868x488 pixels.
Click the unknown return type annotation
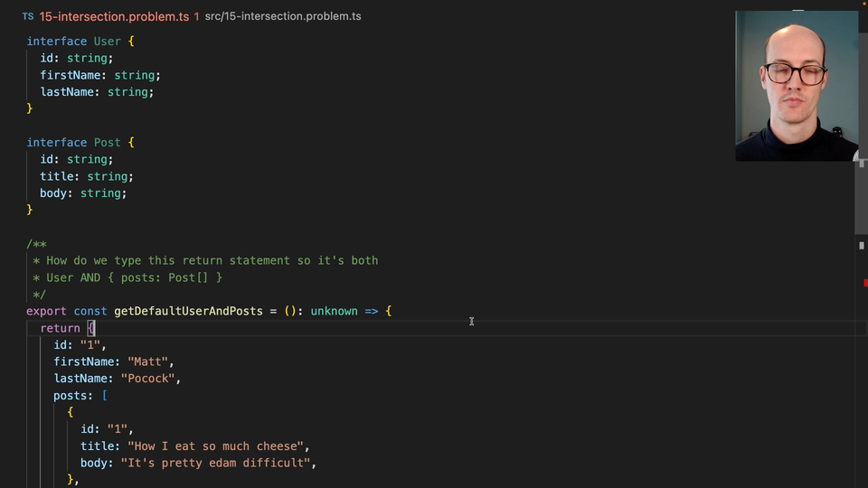click(334, 311)
